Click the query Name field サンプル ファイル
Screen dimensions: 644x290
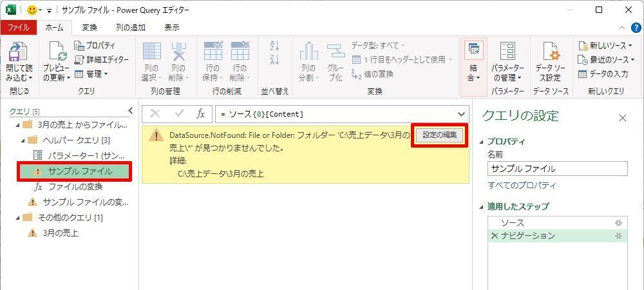(x=557, y=168)
